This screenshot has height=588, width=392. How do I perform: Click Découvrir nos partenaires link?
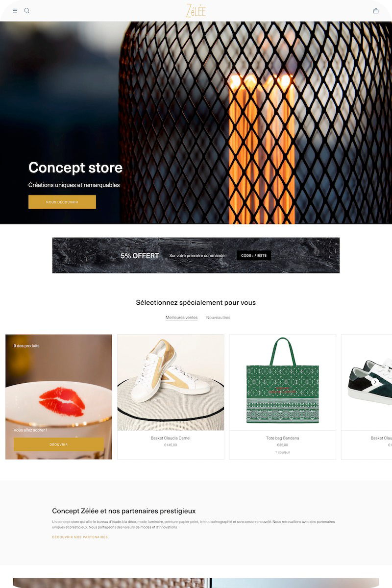[80, 537]
